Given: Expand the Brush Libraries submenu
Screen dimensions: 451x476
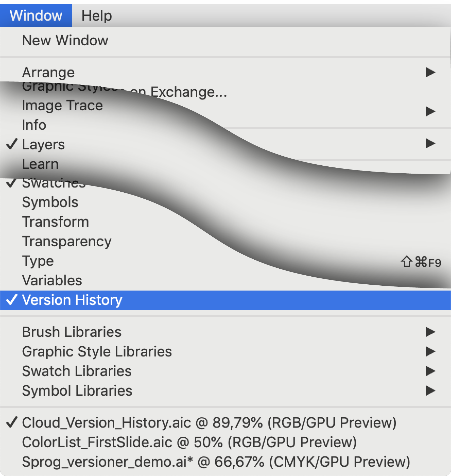Looking at the screenshot, I should click(225, 332).
